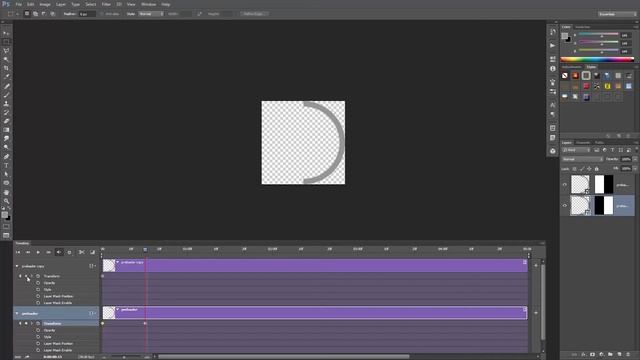Toggle Opacity stopwatch for preloader copy

click(x=38, y=283)
